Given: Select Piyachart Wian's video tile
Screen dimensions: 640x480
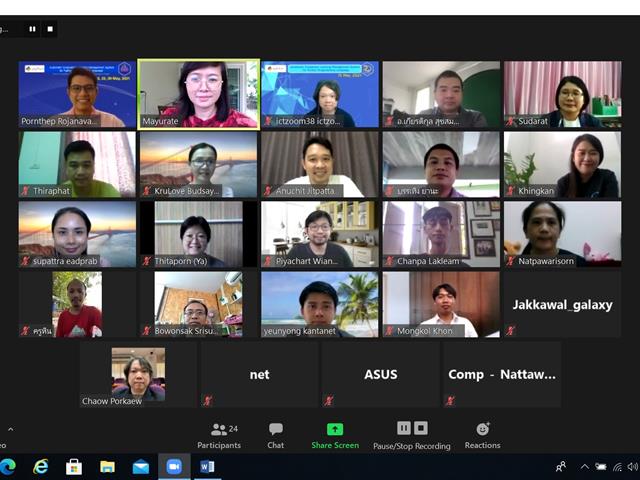Looking at the screenshot, I should 320,234.
